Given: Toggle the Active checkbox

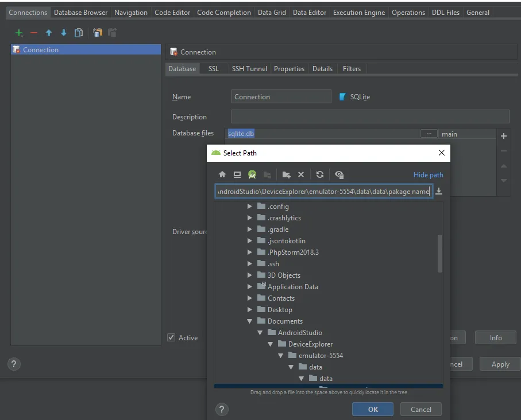Looking at the screenshot, I should point(171,338).
